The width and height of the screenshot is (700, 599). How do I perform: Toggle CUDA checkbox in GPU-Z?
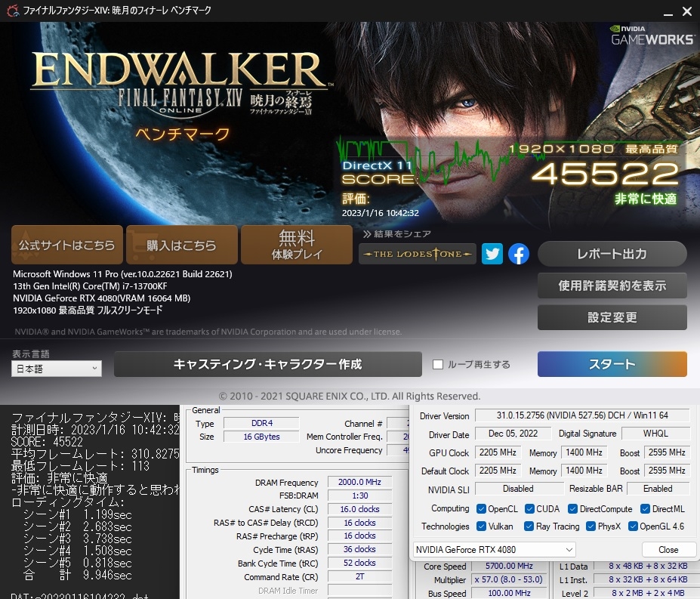click(x=529, y=509)
